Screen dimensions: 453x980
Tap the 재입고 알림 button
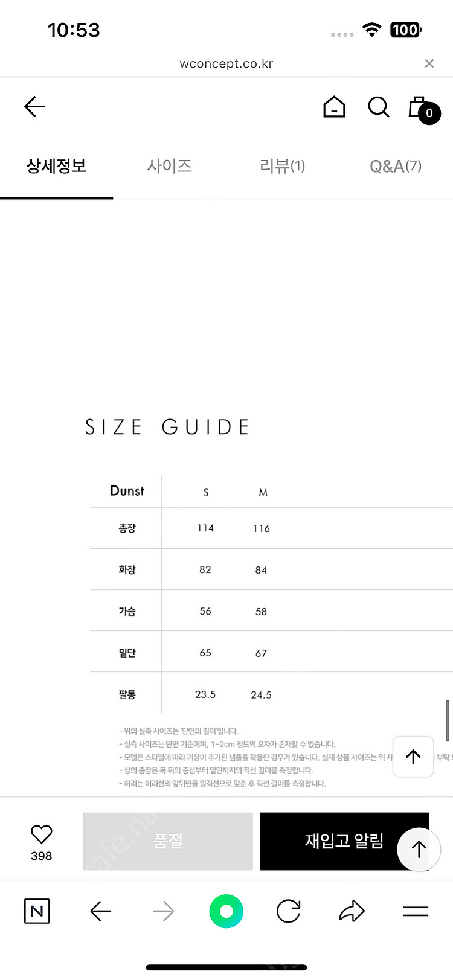344,841
